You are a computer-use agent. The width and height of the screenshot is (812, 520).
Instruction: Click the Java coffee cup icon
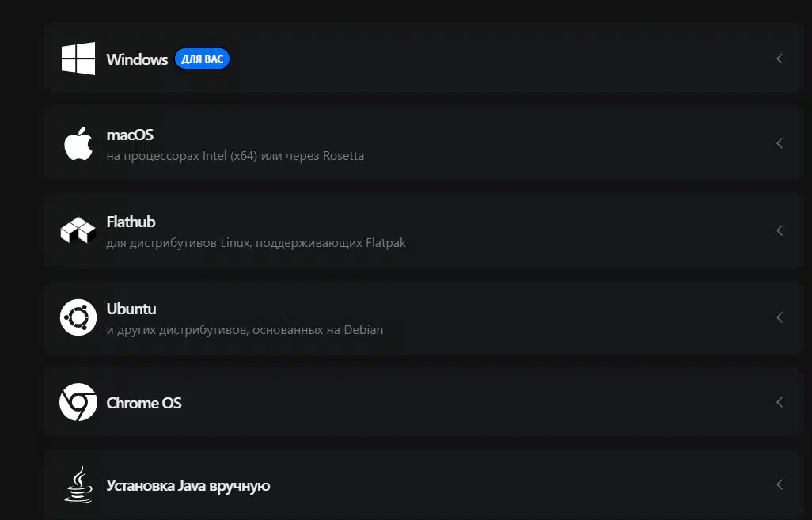pos(78,485)
